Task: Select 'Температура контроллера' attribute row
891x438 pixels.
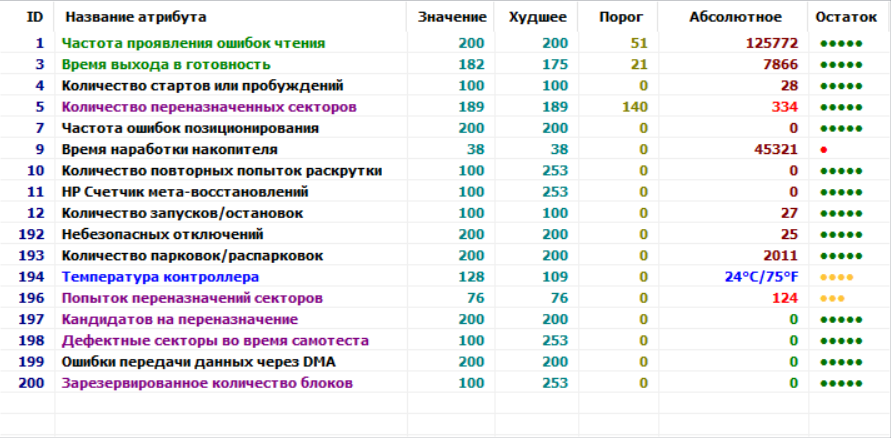Action: [x=160, y=277]
